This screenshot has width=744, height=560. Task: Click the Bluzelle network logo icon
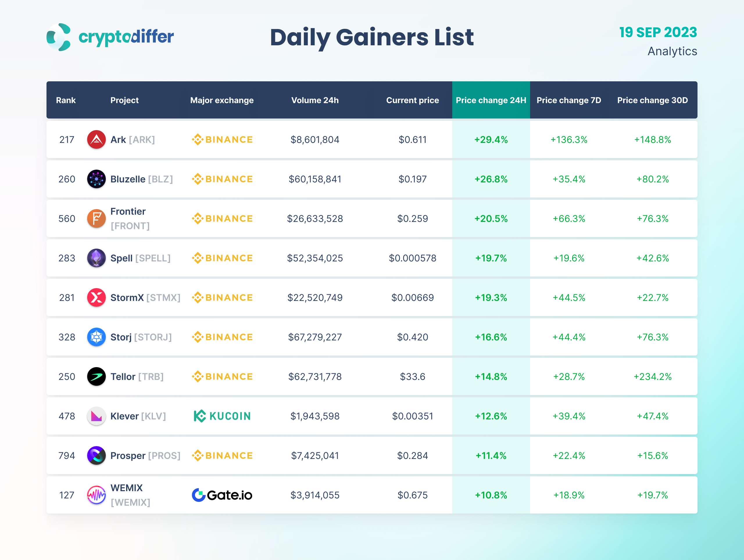[96, 179]
